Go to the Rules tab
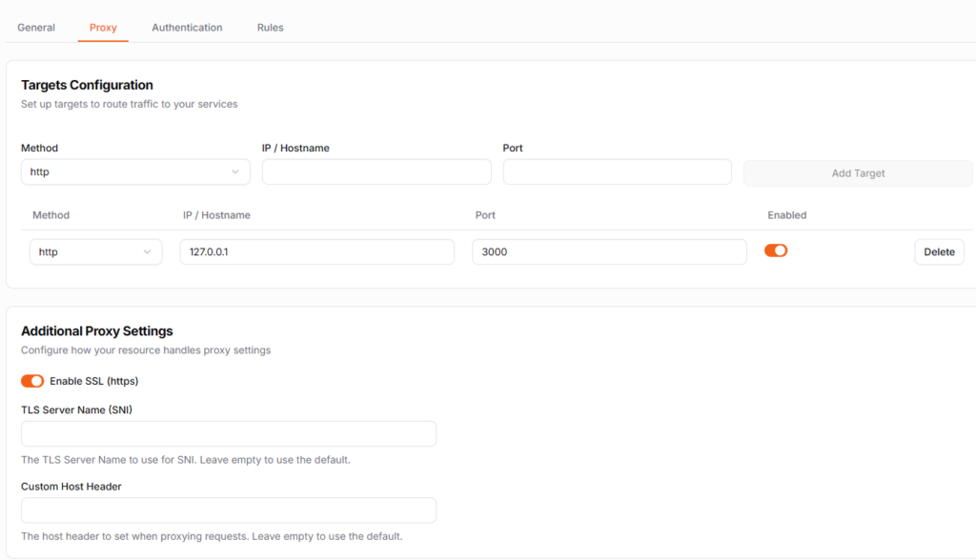The height and width of the screenshot is (560, 976). 270,28
